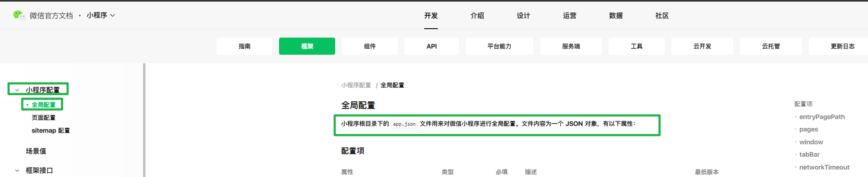Jump to 配置项 in the right outline

click(803, 104)
